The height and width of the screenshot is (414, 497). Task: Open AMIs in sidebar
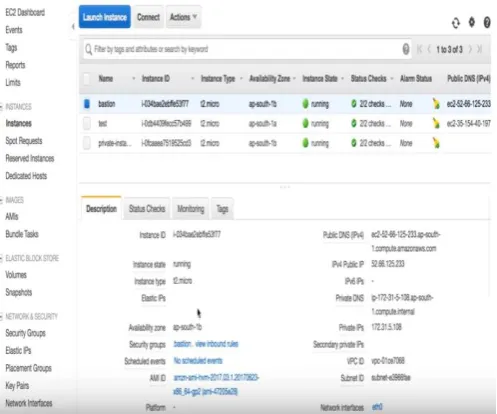[12, 217]
